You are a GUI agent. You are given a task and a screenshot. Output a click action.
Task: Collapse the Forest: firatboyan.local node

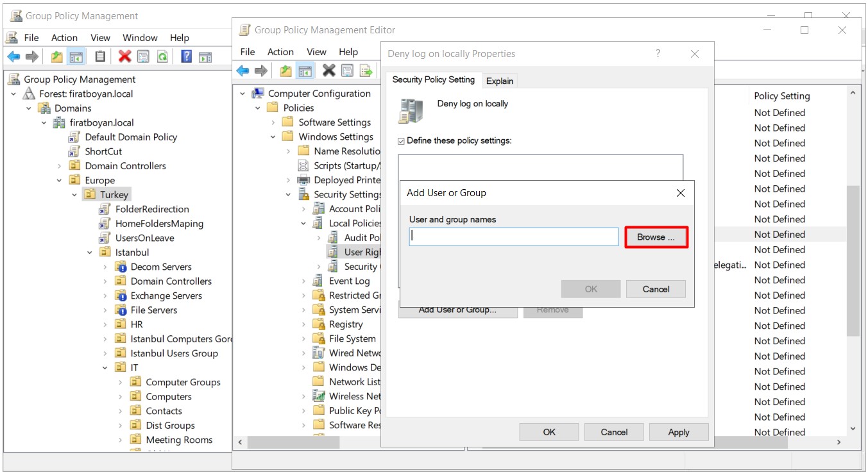coord(13,94)
